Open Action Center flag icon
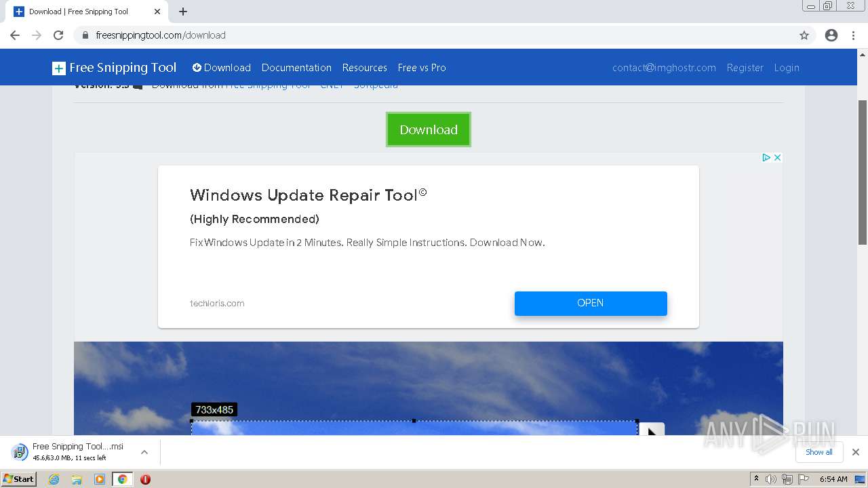868x488 pixels. [804, 479]
